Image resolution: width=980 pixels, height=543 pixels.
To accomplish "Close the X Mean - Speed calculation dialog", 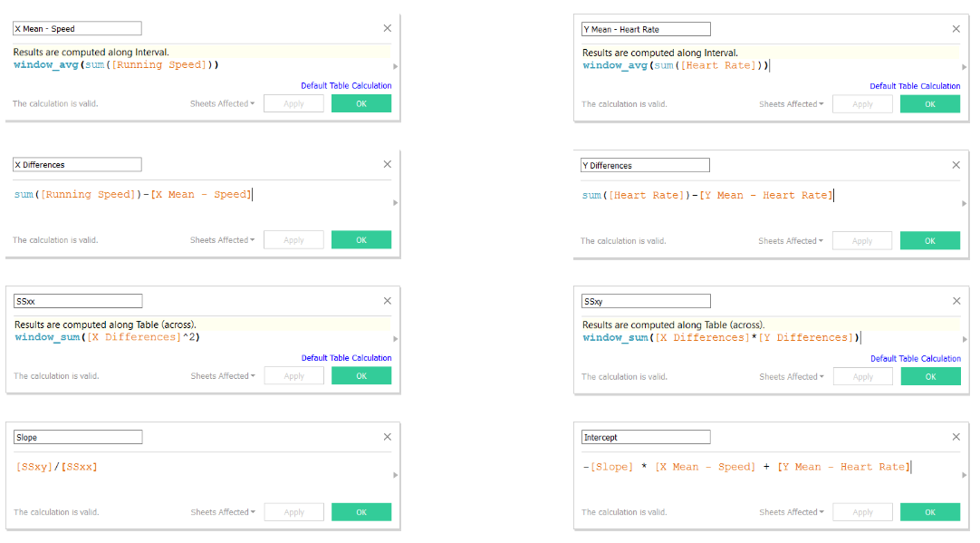I will click(388, 28).
